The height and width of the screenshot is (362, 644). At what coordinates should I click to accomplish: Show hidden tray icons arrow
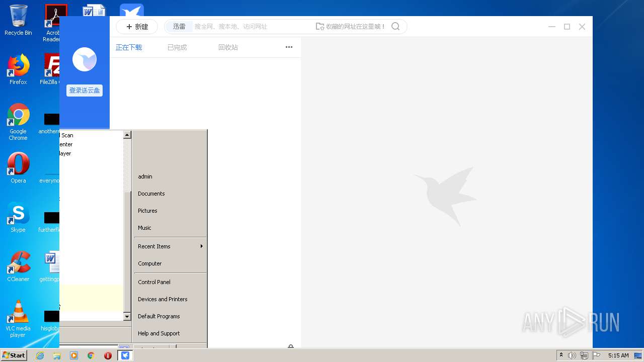tap(561, 355)
